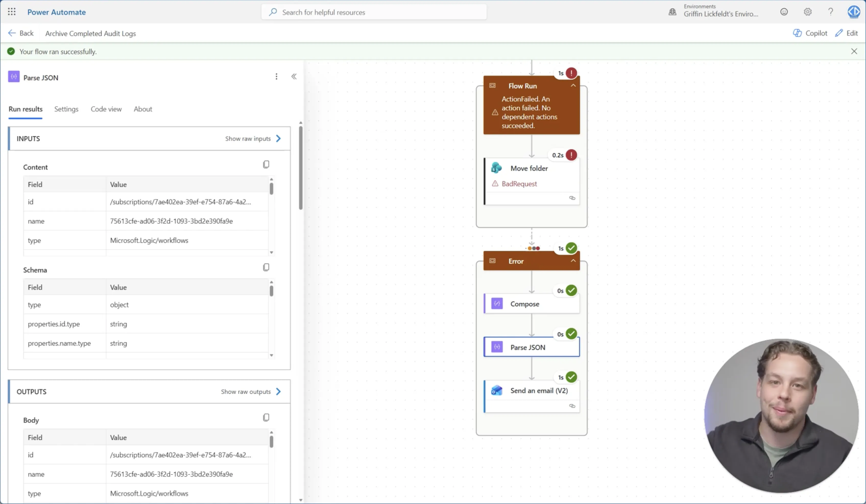866x504 pixels.
Task: Click the Parse JSON success checkmark badge
Action: [571, 334]
